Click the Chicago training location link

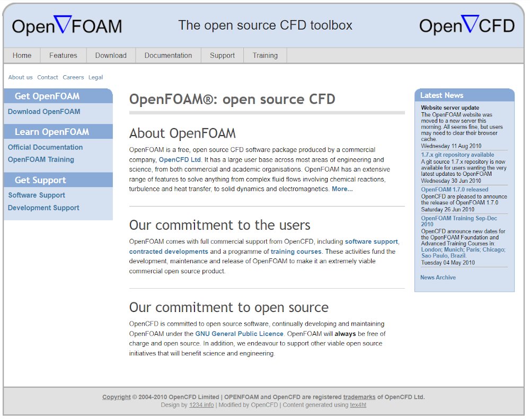click(494, 249)
